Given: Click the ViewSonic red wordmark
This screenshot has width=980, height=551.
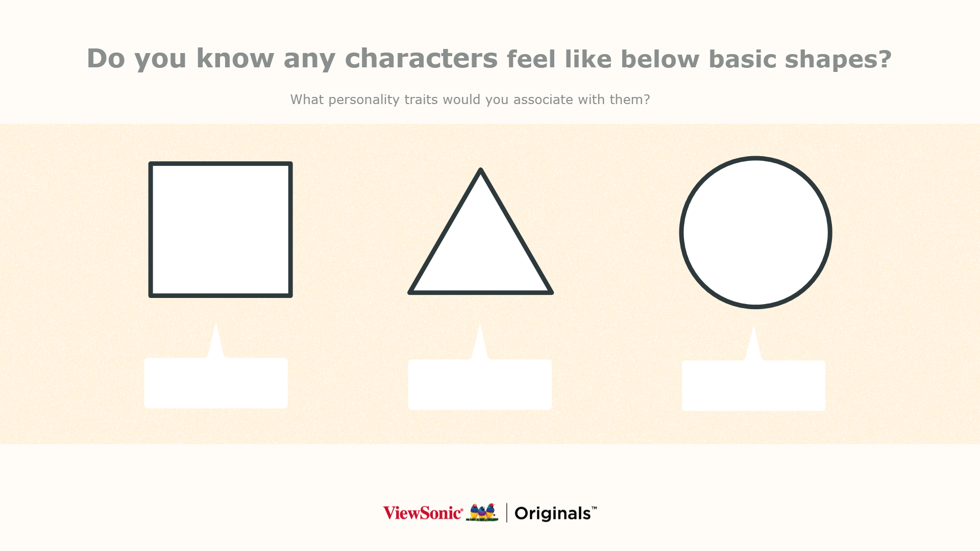Looking at the screenshot, I should [423, 513].
